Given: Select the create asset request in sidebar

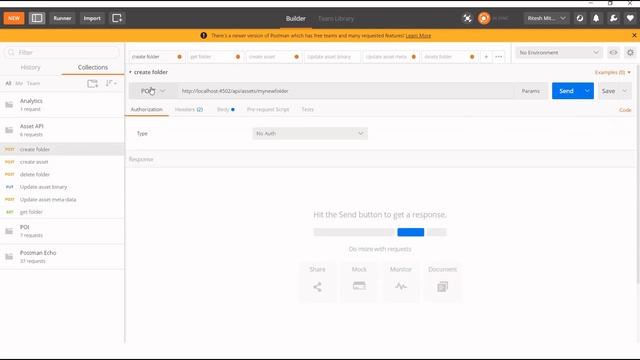Looking at the screenshot, I should [x=62, y=162].
